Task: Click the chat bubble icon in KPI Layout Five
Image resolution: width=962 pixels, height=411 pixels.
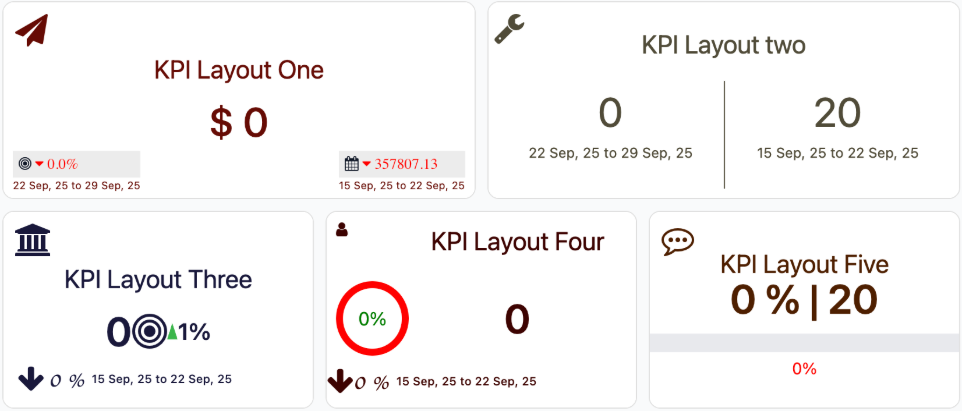Action: click(x=678, y=241)
